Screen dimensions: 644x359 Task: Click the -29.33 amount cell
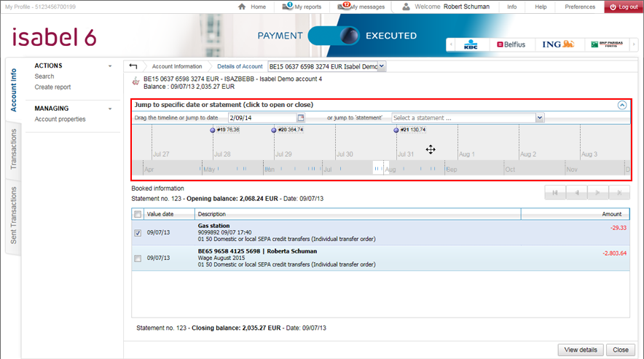click(x=618, y=228)
